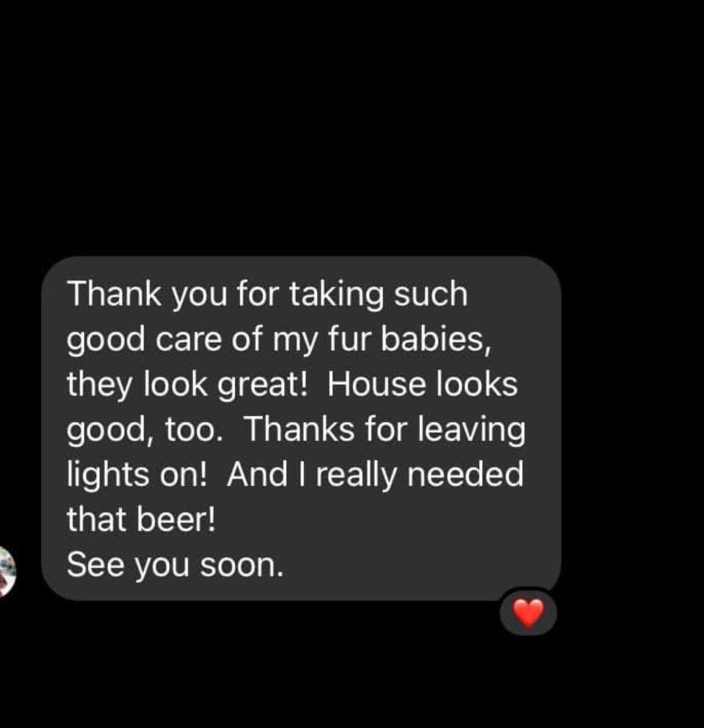704x728 pixels.
Task: Open the sender's profile picture avatar
Action: tap(7, 571)
